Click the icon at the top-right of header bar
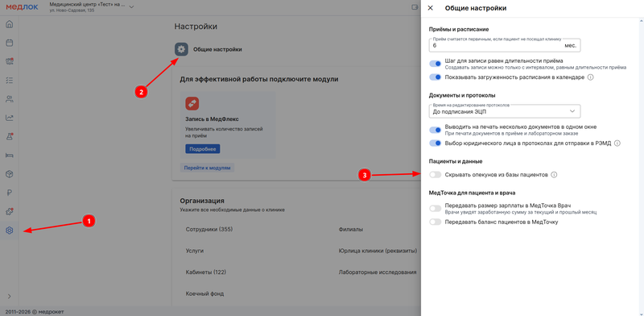Viewport: 644px width, 316px height. click(415, 7)
